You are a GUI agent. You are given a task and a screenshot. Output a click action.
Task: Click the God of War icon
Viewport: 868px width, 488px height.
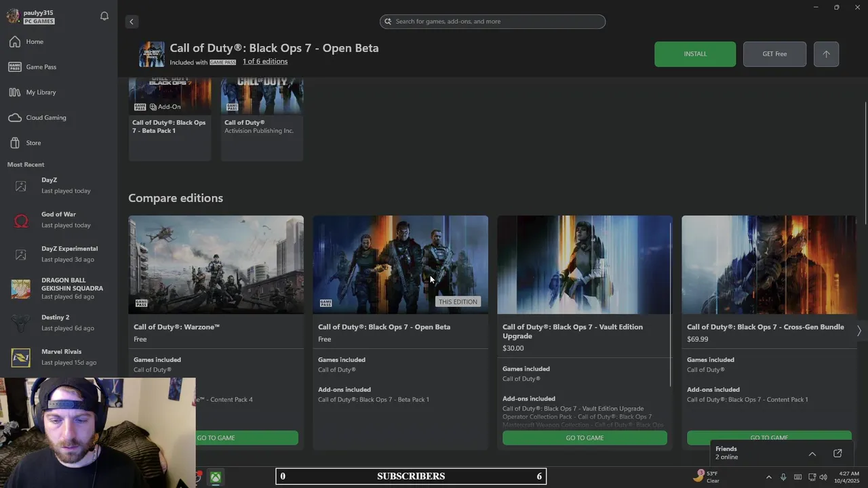click(x=21, y=220)
